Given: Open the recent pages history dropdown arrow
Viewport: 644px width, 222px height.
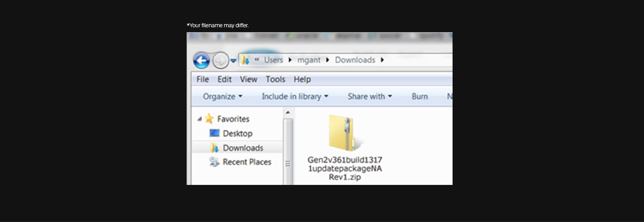Looking at the screenshot, I should point(233,61).
